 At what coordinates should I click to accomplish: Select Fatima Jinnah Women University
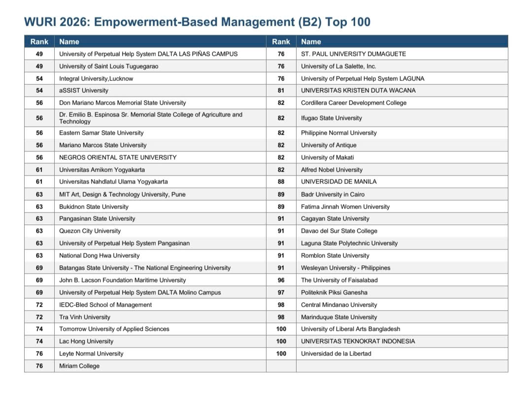coord(345,207)
